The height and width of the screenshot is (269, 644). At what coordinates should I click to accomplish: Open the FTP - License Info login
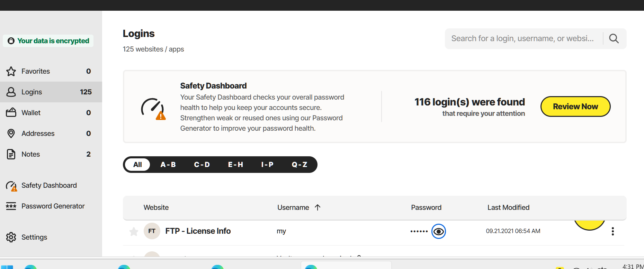(x=198, y=231)
